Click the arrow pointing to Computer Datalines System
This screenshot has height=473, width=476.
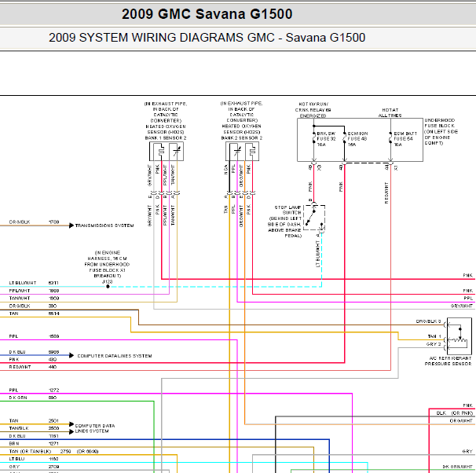point(71,355)
